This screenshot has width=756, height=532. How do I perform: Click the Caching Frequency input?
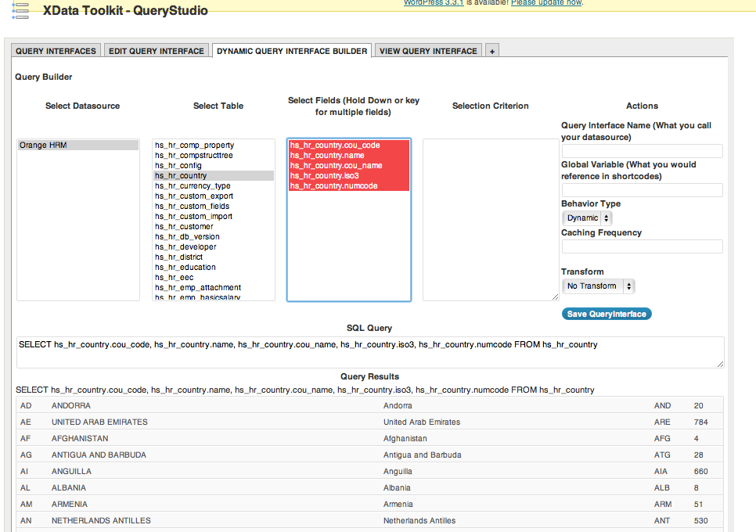[x=643, y=246]
